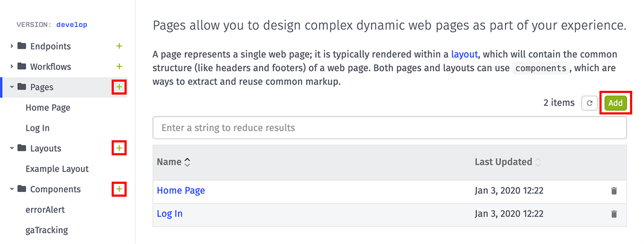644x244 pixels.
Task: Open the Workflows section label
Action: 50,67
